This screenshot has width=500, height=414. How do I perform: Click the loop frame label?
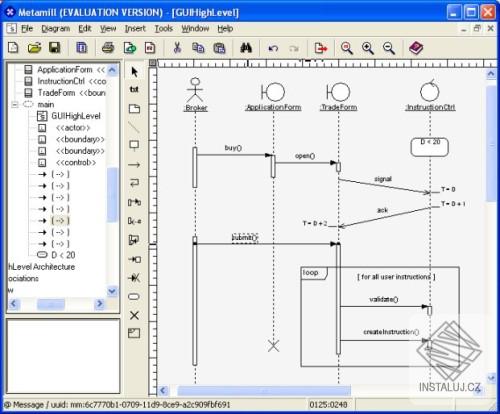tap(310, 273)
